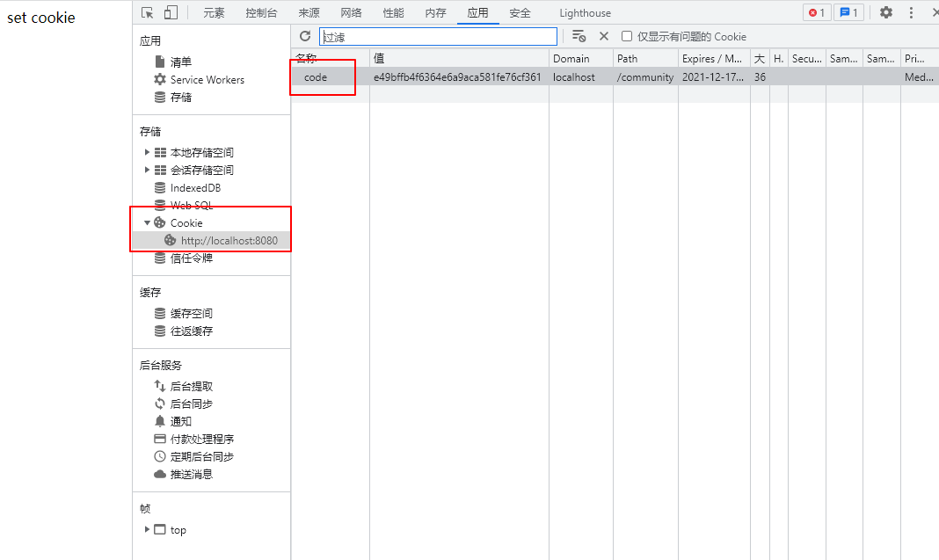
Task: Sort by Path column header
Action: (645, 59)
